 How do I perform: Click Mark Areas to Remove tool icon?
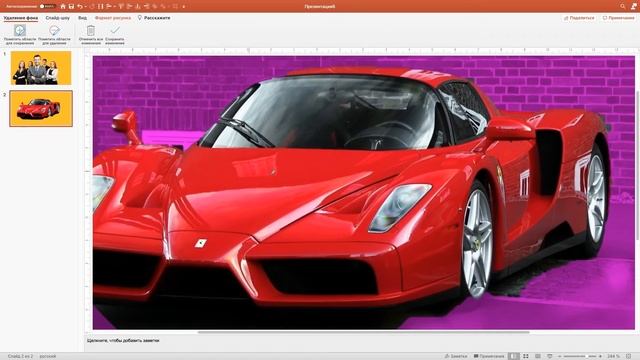[54, 31]
